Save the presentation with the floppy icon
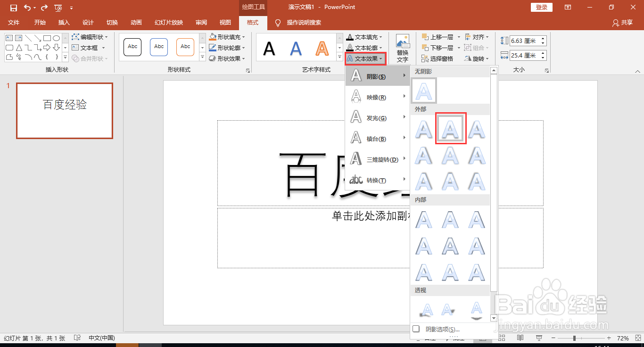Viewport: 644px width, 347px height. pyautogui.click(x=14, y=8)
